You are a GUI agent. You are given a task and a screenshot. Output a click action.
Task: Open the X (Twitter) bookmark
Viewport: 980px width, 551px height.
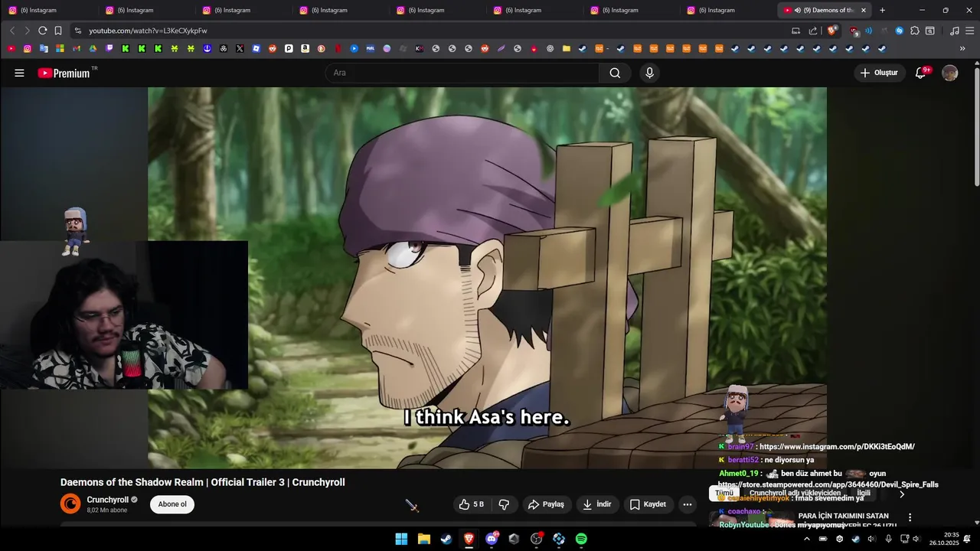pos(240,48)
